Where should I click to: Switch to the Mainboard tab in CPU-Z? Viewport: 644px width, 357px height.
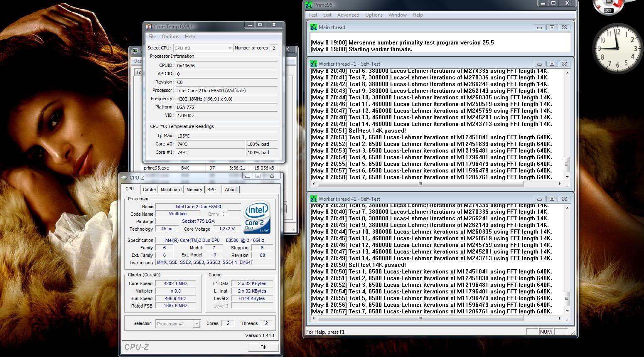[171, 190]
